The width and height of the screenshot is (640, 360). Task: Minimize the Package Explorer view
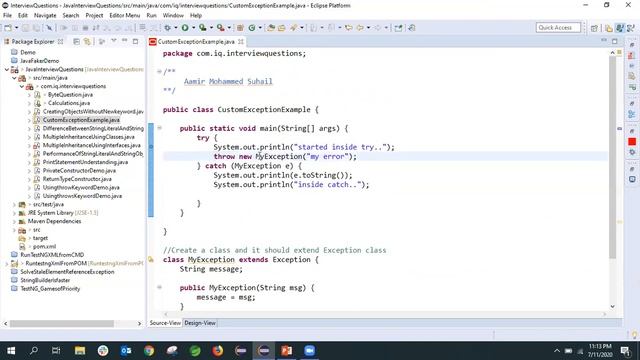(124, 41)
